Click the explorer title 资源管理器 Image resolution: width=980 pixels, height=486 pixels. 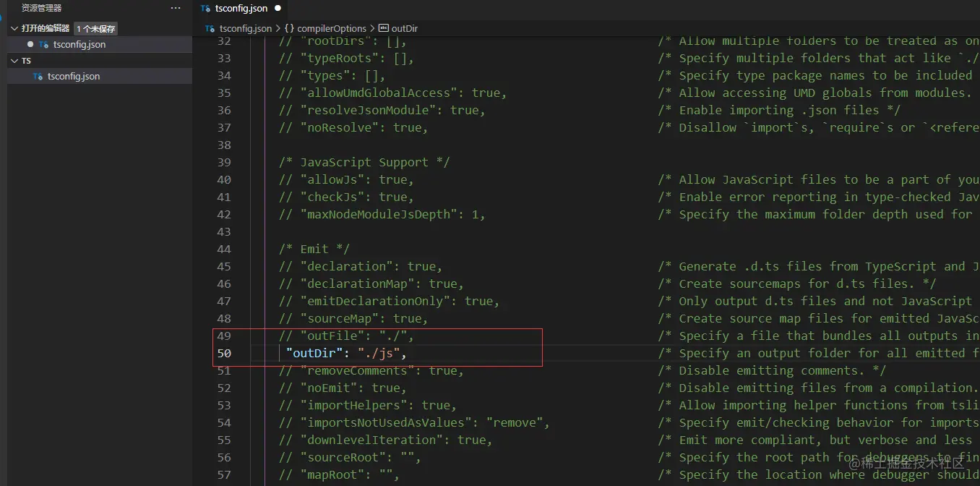(x=41, y=8)
